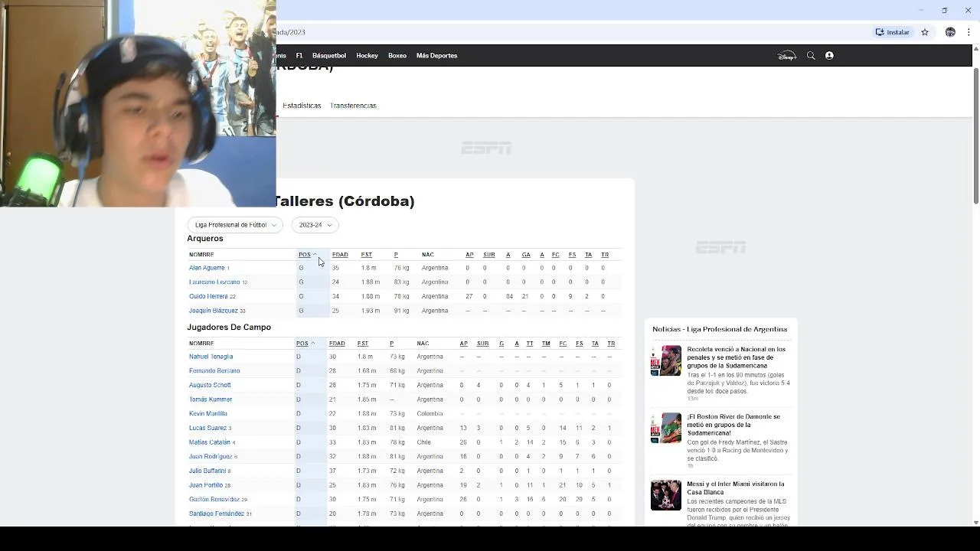Click the browser address bar URL
Screen dimensions: 980x551
coord(291,32)
